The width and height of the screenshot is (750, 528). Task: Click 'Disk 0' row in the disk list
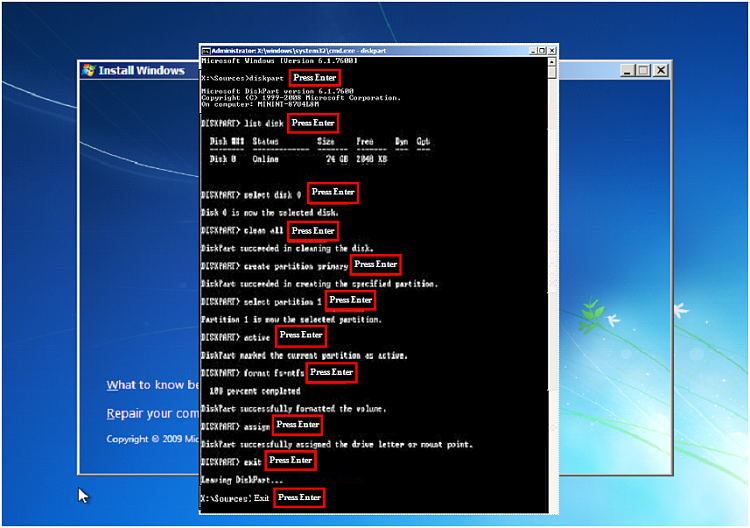298,159
